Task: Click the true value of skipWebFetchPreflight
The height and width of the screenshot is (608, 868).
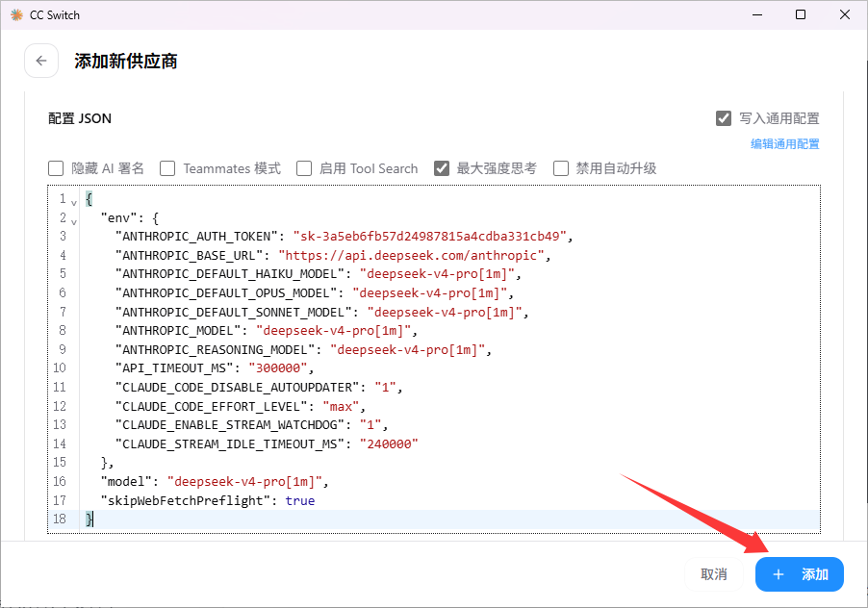Action: [300, 500]
